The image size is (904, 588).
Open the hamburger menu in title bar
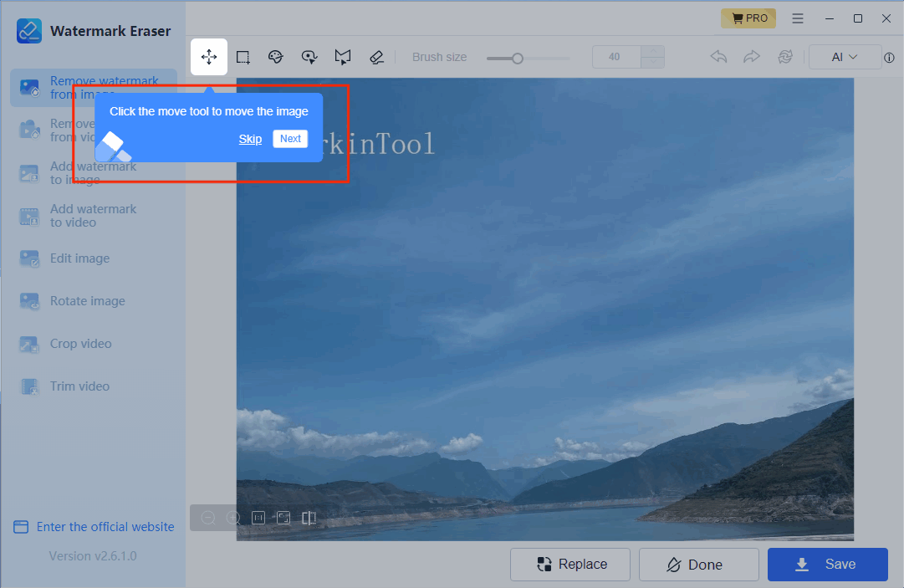[798, 18]
